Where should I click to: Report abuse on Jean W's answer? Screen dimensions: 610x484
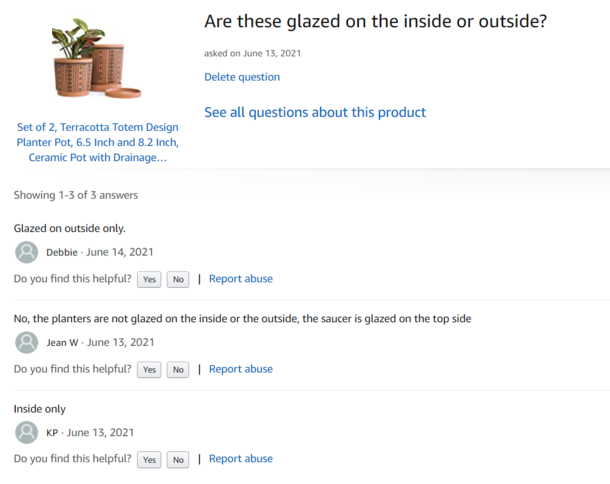coord(241,369)
